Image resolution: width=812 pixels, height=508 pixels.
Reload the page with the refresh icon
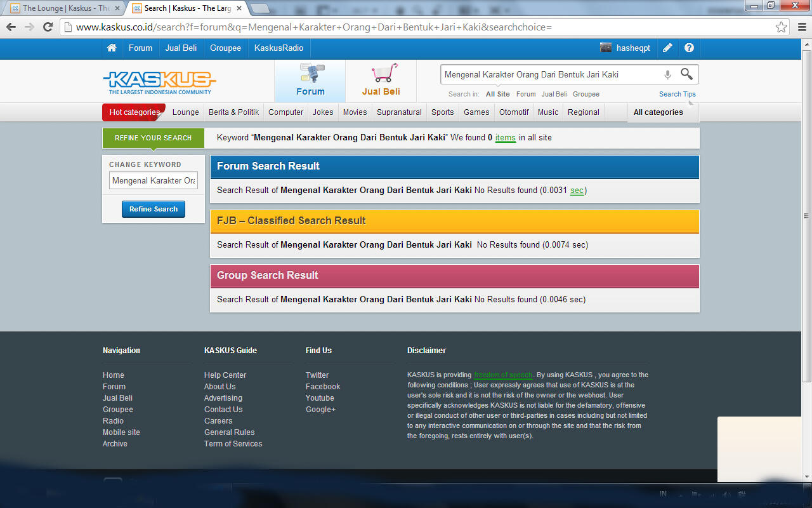point(48,27)
